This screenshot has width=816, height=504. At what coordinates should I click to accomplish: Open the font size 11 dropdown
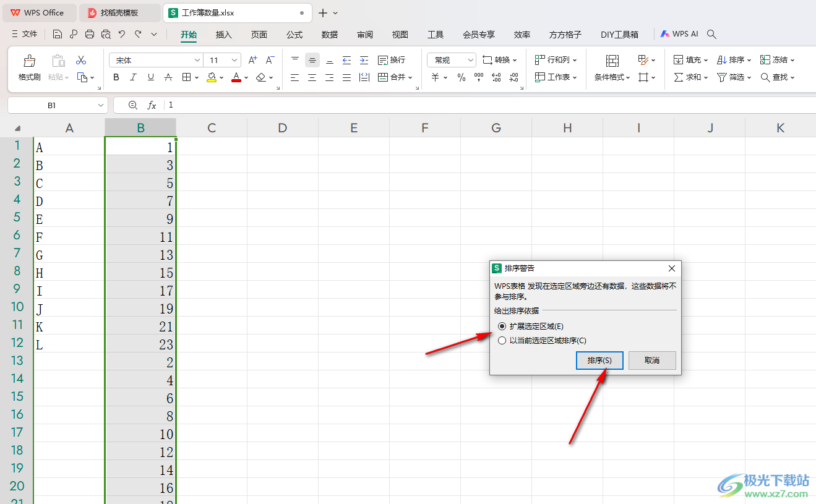pos(234,60)
